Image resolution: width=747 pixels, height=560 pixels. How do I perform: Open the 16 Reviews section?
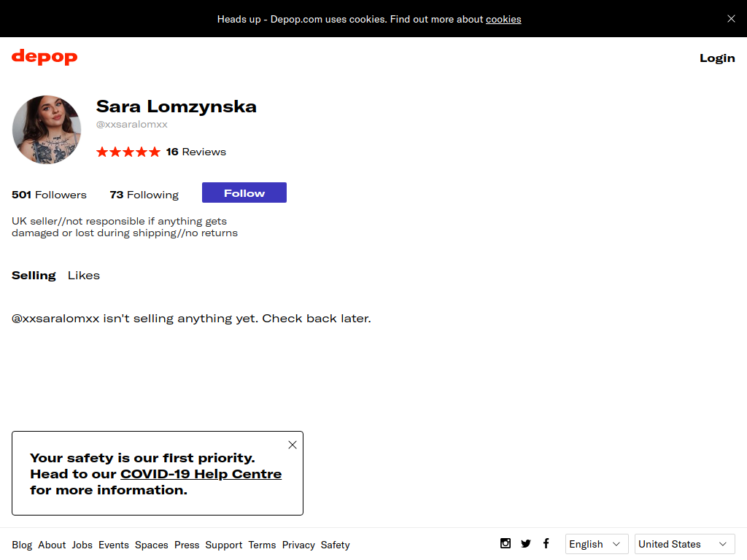coord(196,152)
